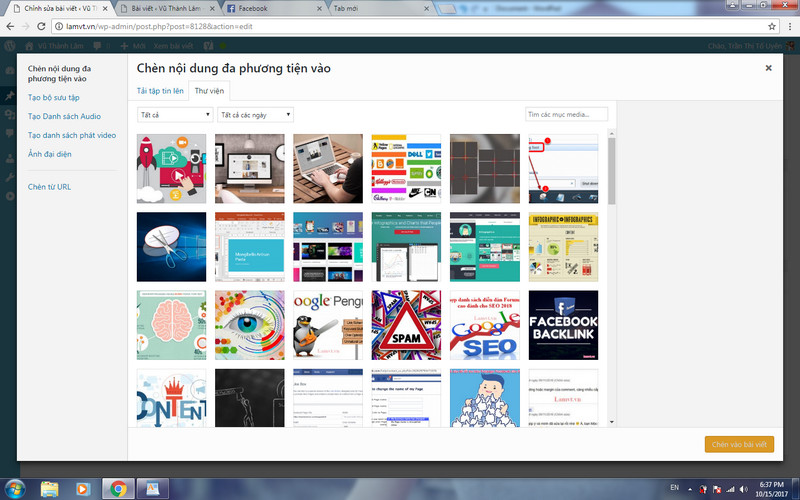The image size is (800, 500).
Task: Open Tạo danh sách phát video option
Action: pos(72,135)
